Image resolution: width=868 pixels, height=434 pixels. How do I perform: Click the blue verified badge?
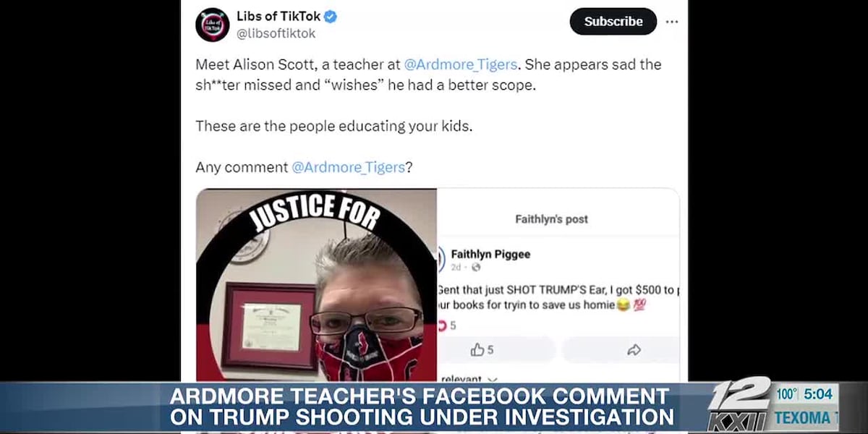pos(330,17)
